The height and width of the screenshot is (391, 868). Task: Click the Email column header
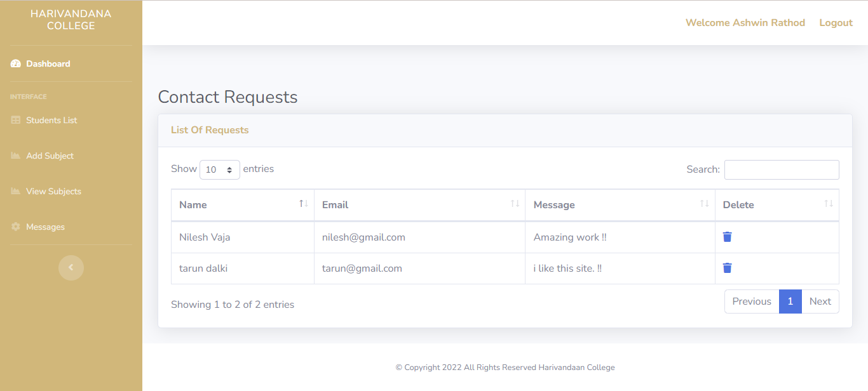pyautogui.click(x=419, y=205)
